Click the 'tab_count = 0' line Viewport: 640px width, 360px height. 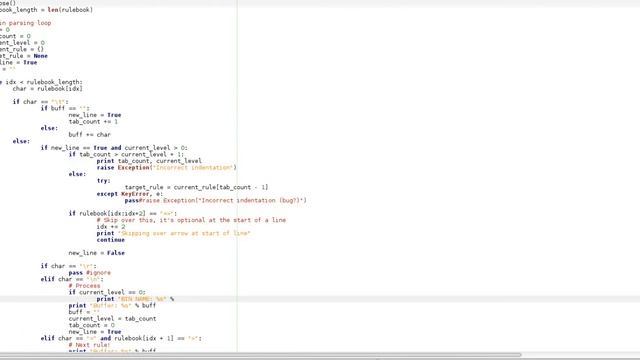[x=91, y=325]
